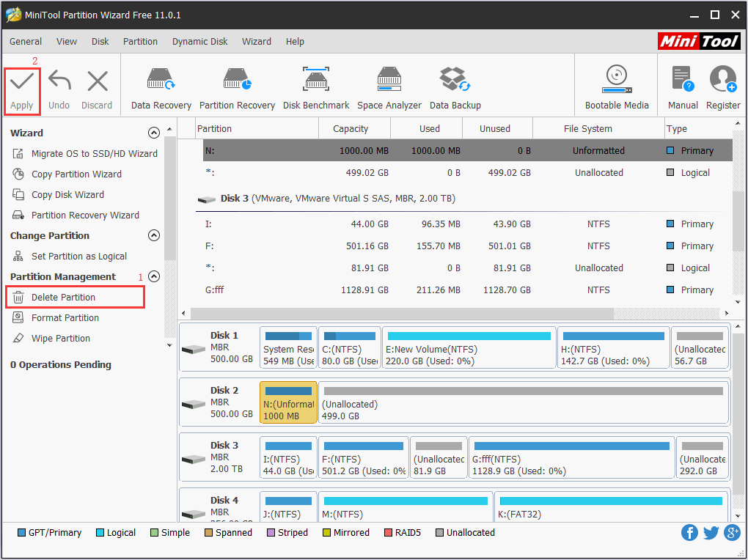Screen dimensions: 748x560
Task: Click the Register user icon
Action: 723,89
